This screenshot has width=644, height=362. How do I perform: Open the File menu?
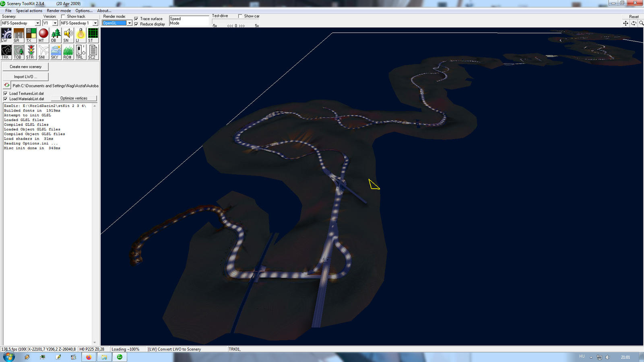(x=8, y=11)
